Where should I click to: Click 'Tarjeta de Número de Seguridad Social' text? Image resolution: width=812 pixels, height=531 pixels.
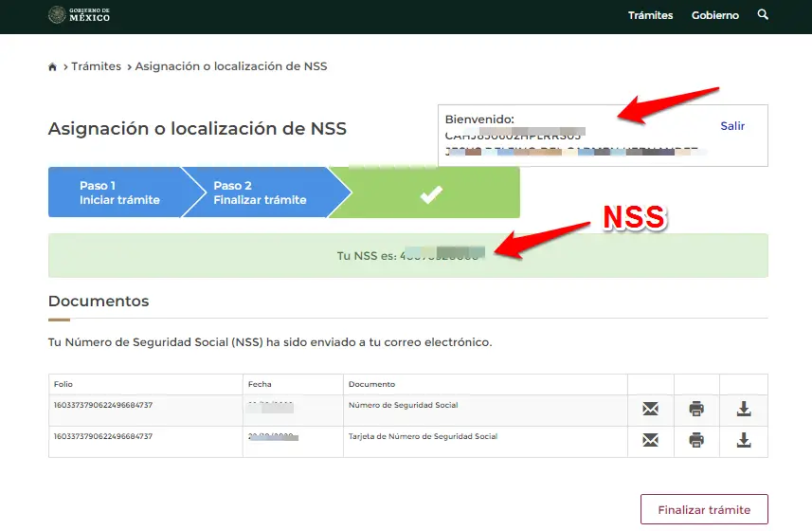423,436
